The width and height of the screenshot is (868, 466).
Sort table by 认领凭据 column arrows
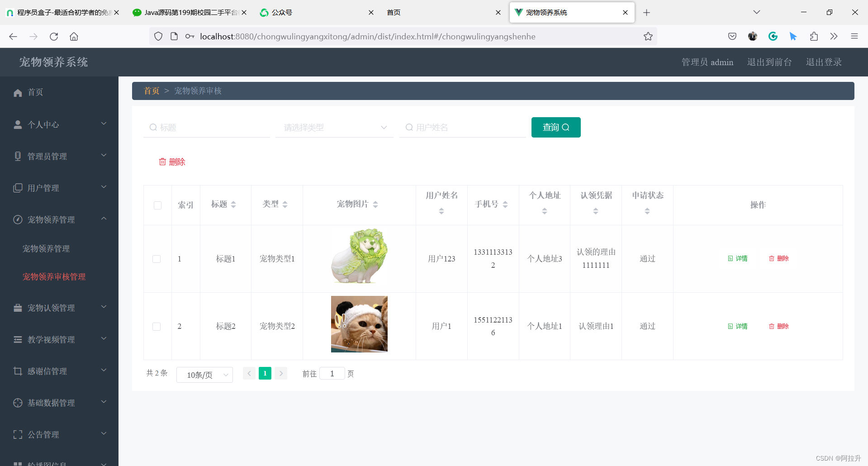pos(596,211)
